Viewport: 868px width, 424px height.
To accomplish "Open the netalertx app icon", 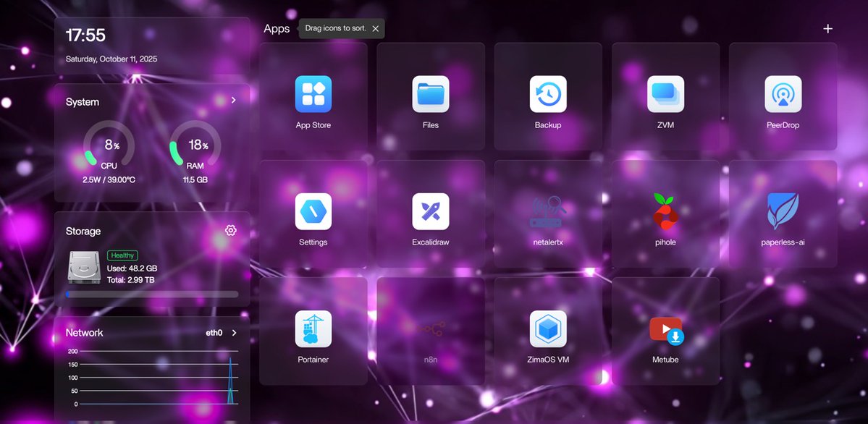I will (548, 211).
